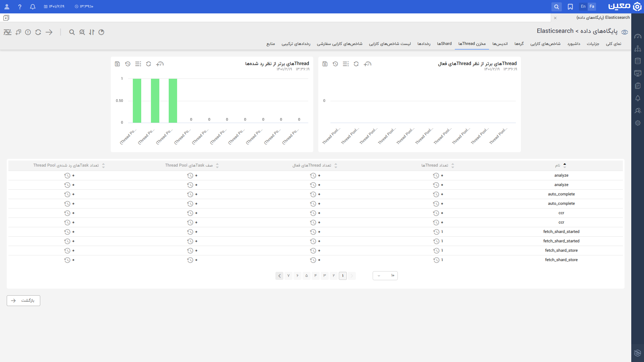Go to page ۷
Viewport: 644px width, 362px height.
pyautogui.click(x=288, y=276)
